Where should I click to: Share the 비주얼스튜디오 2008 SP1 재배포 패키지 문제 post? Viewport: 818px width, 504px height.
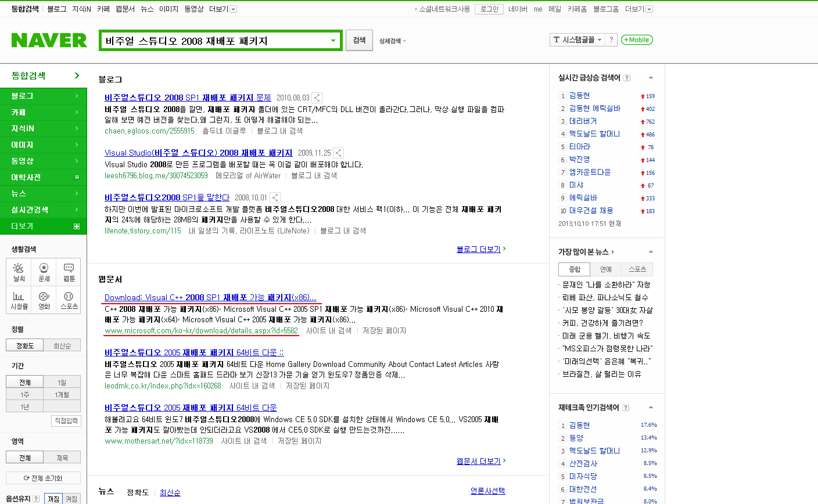317,98
